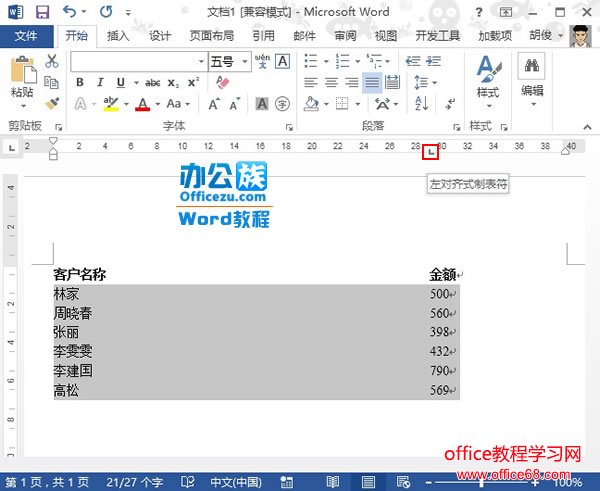Apply Subscript formatting
Viewport: 600px width, 491px height.
click(x=173, y=83)
